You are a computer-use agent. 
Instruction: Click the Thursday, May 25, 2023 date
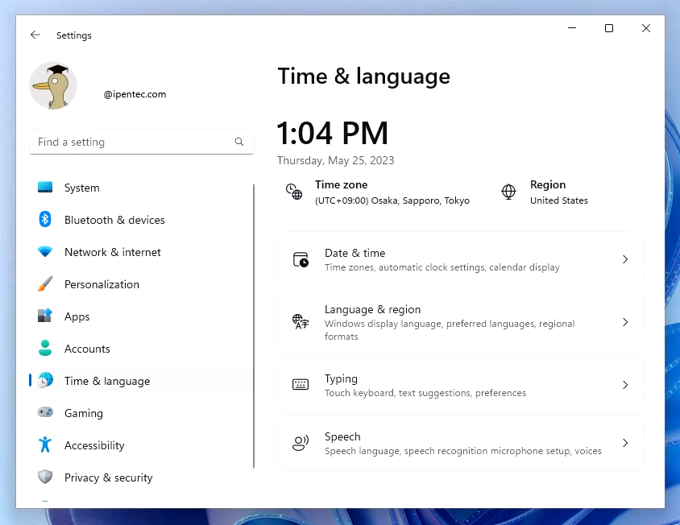pyautogui.click(x=335, y=160)
